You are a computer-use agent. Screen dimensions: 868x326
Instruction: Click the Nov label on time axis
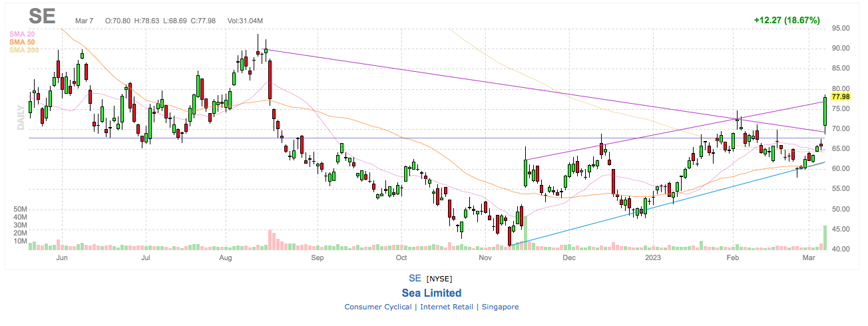[485, 257]
